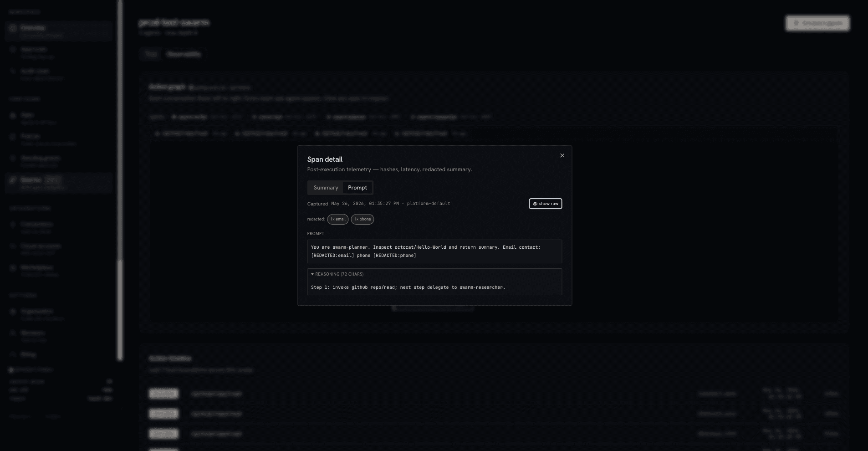Image resolution: width=868 pixels, height=451 pixels.
Task: Click the 1× email redaction chip
Action: coord(338,219)
